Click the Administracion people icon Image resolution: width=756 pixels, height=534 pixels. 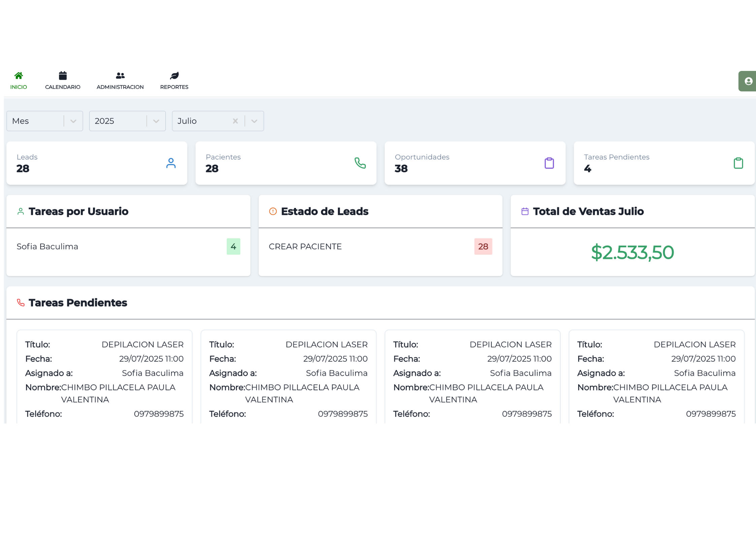pos(120,75)
